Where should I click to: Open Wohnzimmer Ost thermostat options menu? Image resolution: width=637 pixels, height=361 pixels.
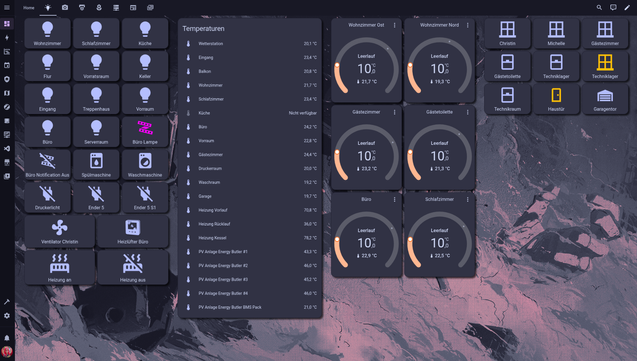(394, 25)
